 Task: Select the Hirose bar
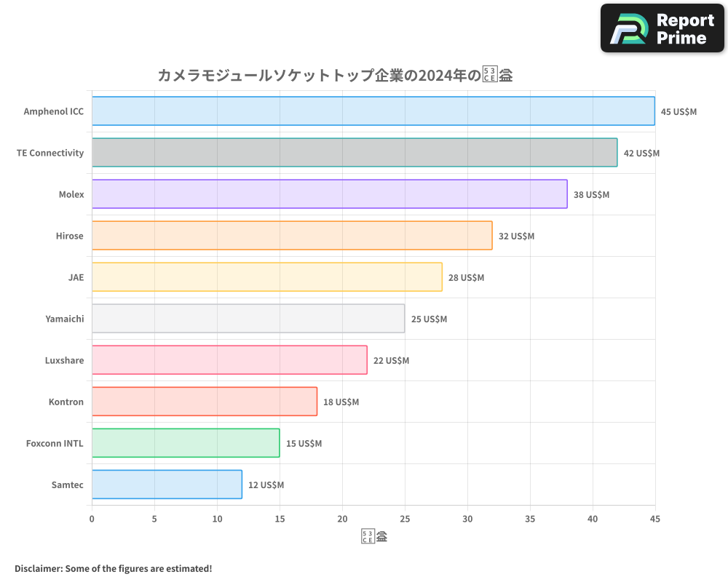(x=291, y=236)
